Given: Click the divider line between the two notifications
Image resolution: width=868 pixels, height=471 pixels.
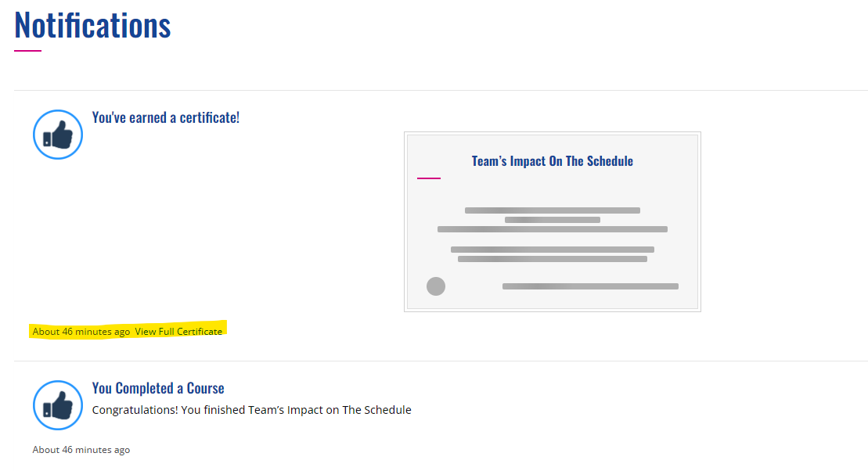Looking at the screenshot, I should [441, 361].
